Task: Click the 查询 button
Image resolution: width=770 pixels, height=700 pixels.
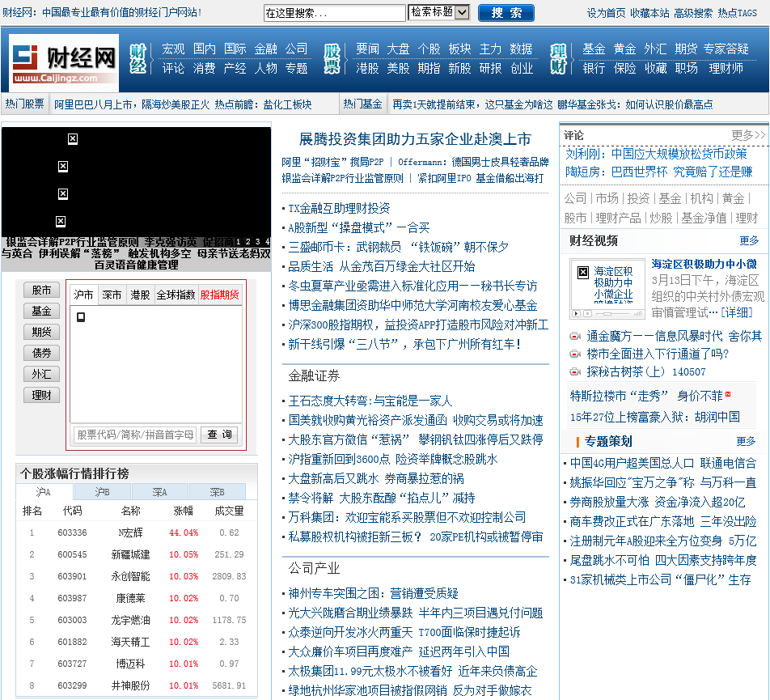Action: click(219, 435)
